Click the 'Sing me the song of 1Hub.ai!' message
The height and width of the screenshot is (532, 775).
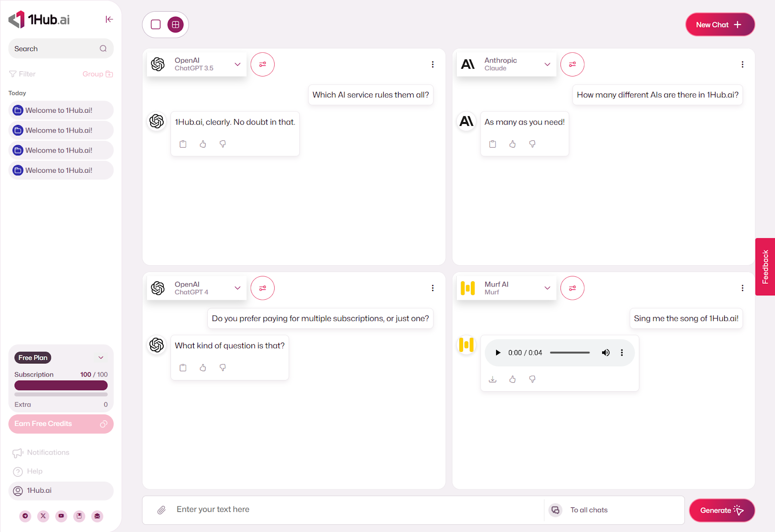tap(686, 319)
